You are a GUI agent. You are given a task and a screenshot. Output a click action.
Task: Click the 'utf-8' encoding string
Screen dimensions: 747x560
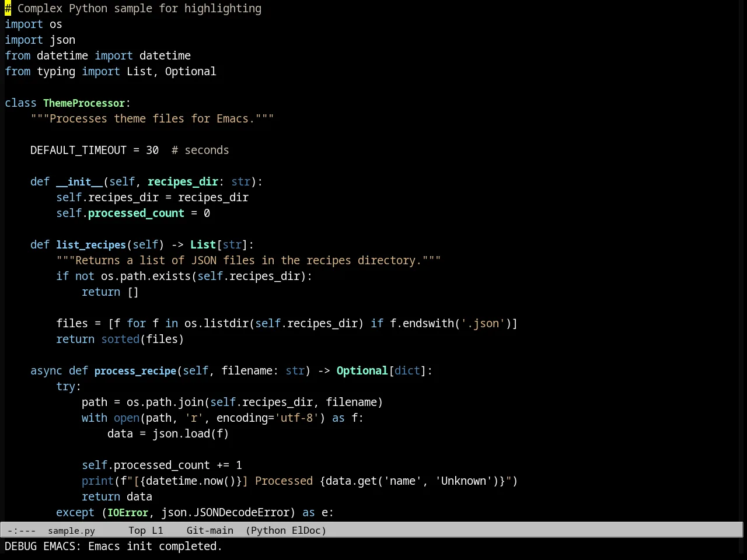296,418
